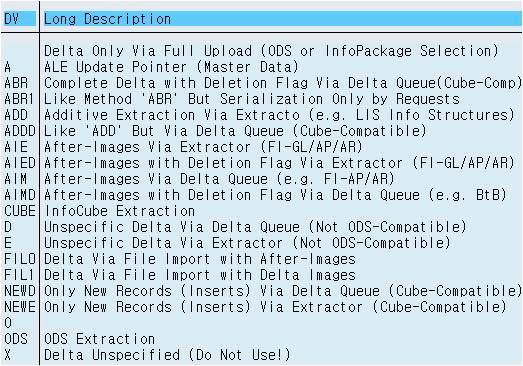Pick X Delta Unspecified (Do Not Use!) row
The image size is (523, 366).
point(262,355)
